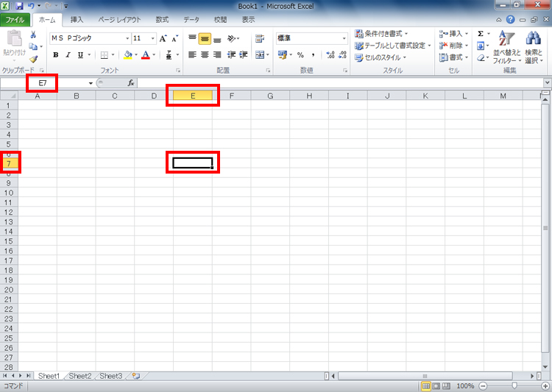Screen dimensions: 552x392
Task: Open the ファイル tab
Action: coord(15,20)
